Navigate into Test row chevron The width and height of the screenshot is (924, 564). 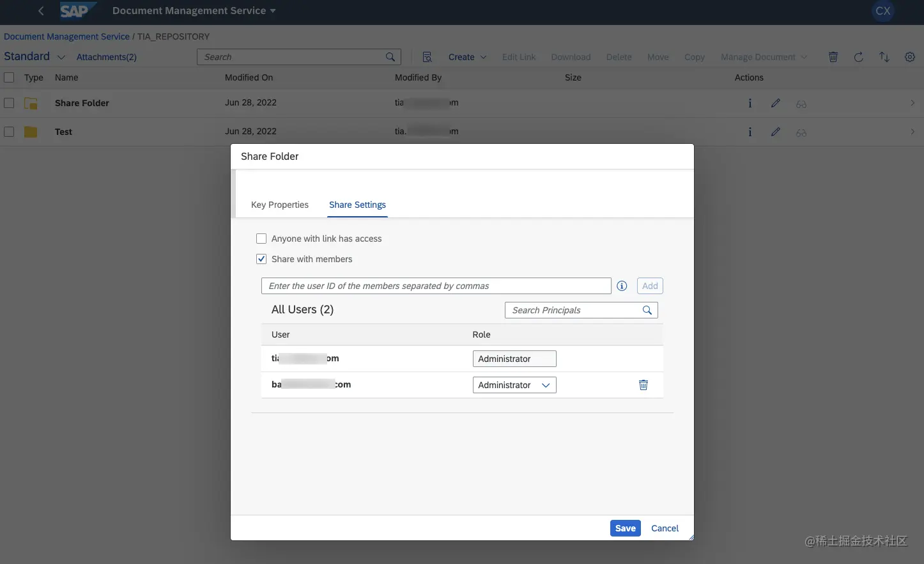pyautogui.click(x=912, y=132)
